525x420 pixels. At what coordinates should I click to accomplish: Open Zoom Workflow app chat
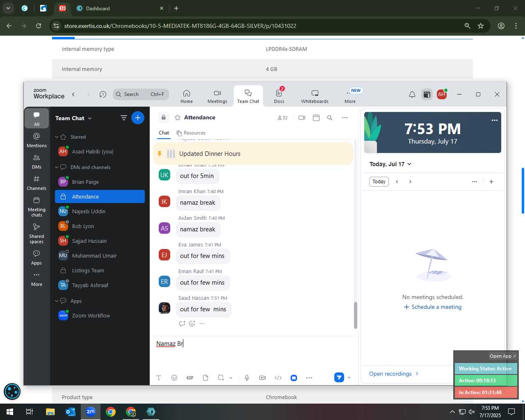[100, 315]
